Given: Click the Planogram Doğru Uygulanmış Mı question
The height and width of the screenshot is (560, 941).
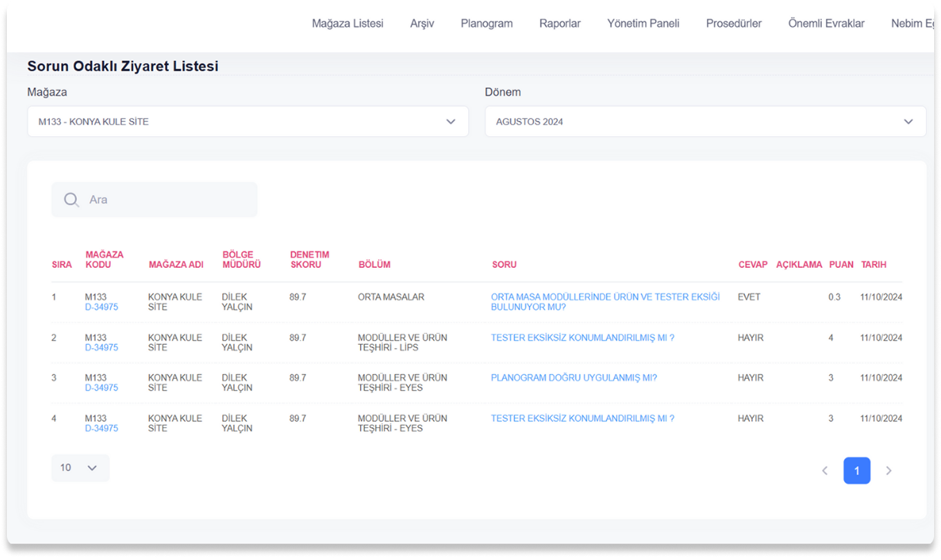Looking at the screenshot, I should [x=573, y=378].
